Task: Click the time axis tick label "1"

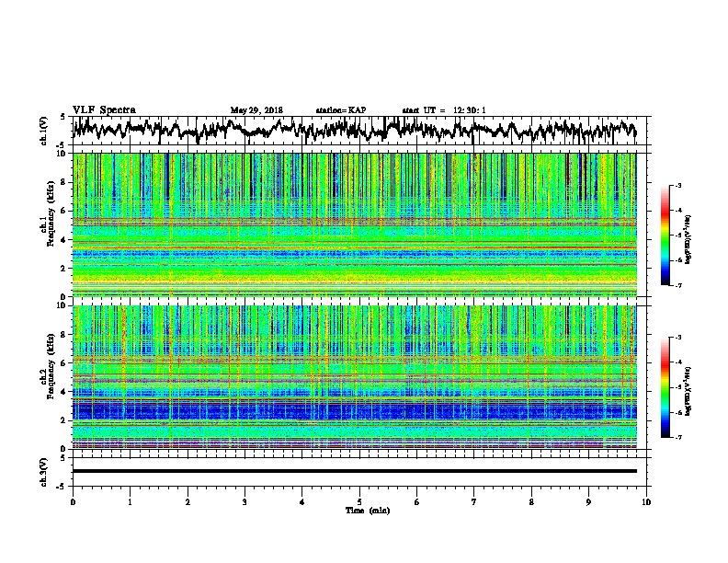Action: (130, 502)
